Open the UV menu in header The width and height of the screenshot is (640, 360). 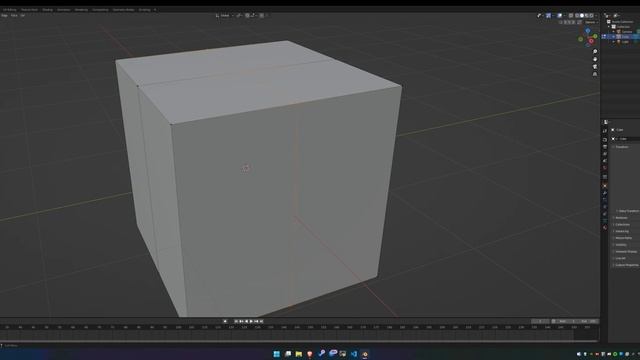[x=22, y=16]
